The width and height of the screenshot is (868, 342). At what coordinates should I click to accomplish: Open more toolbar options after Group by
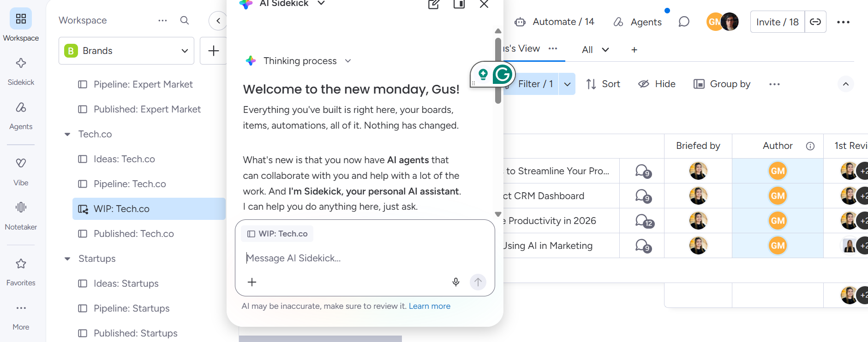(x=774, y=84)
